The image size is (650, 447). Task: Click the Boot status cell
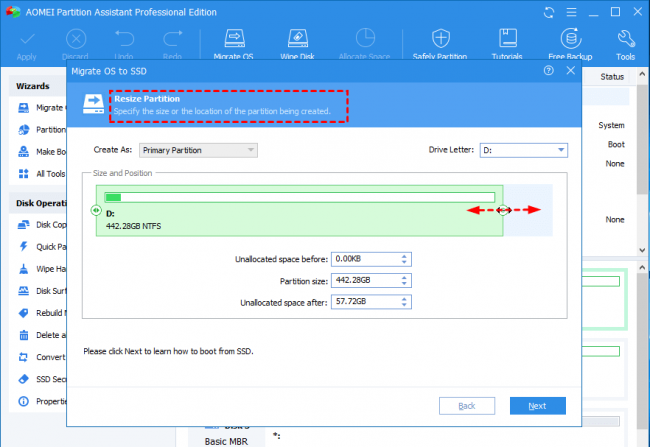pos(616,144)
